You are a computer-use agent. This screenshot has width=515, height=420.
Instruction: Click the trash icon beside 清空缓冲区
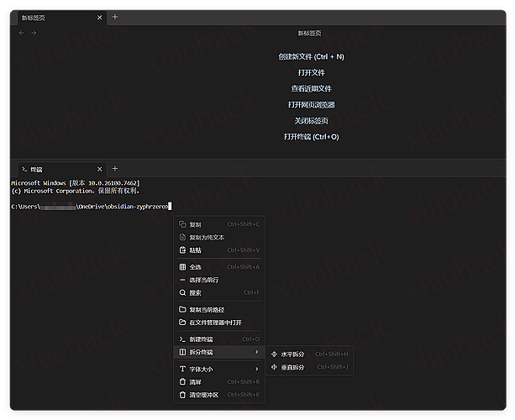182,395
